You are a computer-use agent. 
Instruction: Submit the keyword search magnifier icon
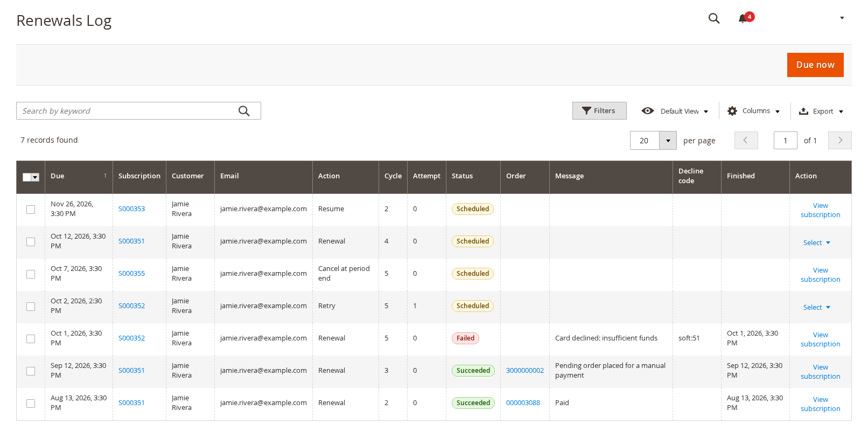coord(244,111)
